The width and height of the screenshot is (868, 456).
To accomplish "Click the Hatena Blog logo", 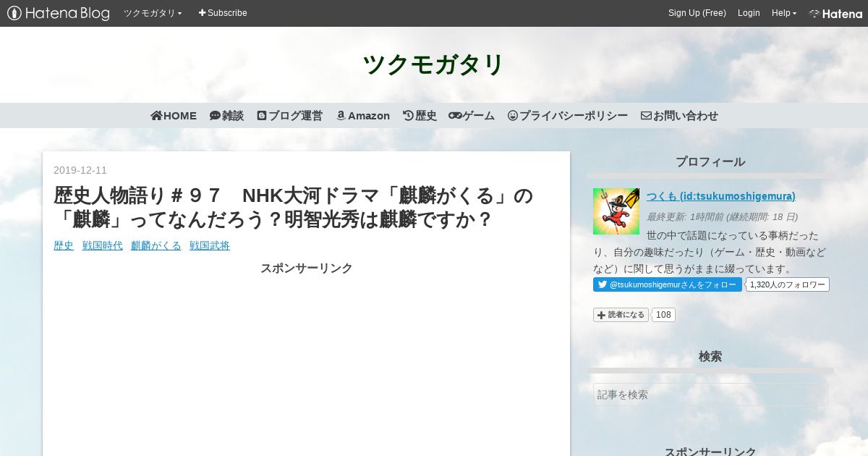I will (59, 13).
